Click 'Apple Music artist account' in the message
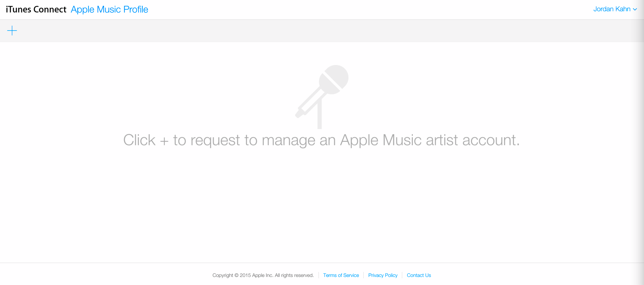The image size is (644, 285). 430,140
